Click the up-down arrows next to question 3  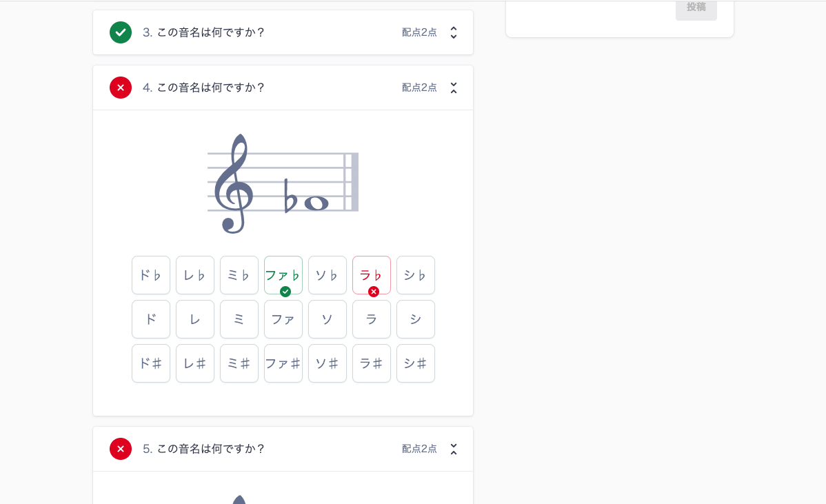(453, 32)
